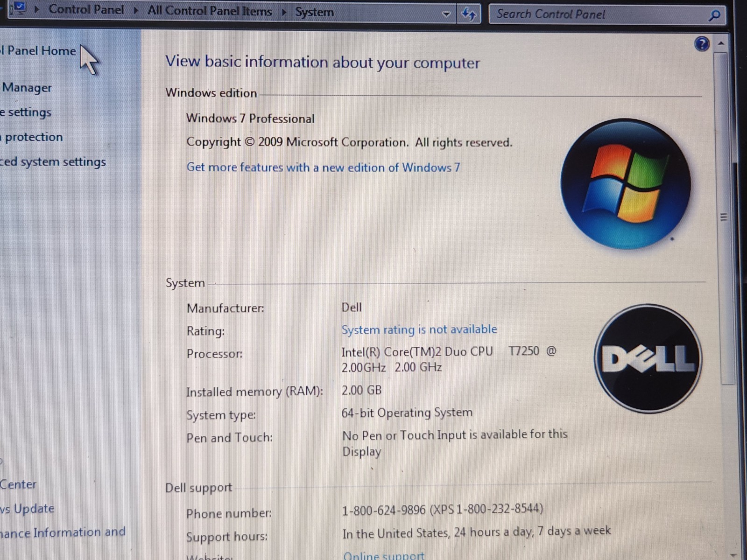Expand the arrow after All Control Panel Items
Viewport: 747px width, 560px height.
pyautogui.click(x=284, y=12)
